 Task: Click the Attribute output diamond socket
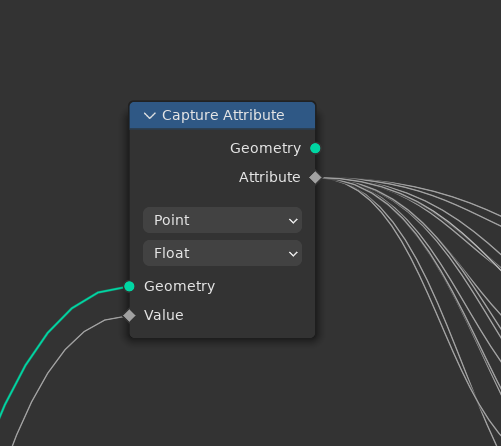coord(315,177)
